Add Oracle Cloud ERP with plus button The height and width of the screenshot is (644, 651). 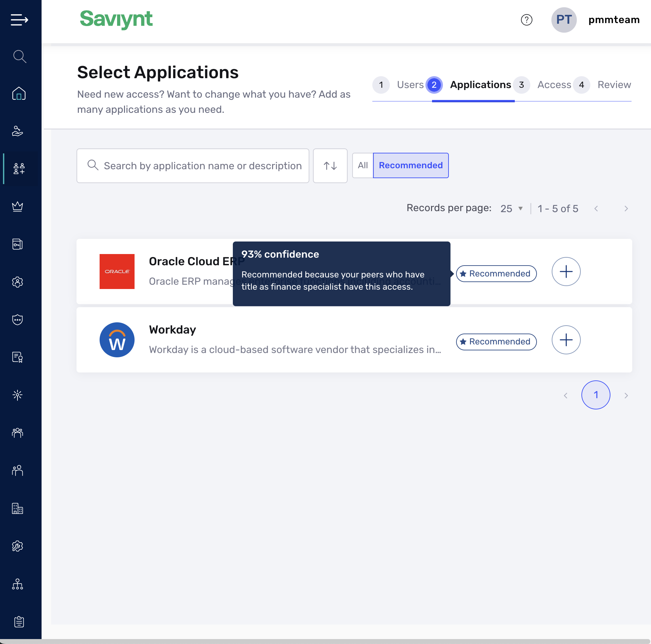pyautogui.click(x=566, y=272)
